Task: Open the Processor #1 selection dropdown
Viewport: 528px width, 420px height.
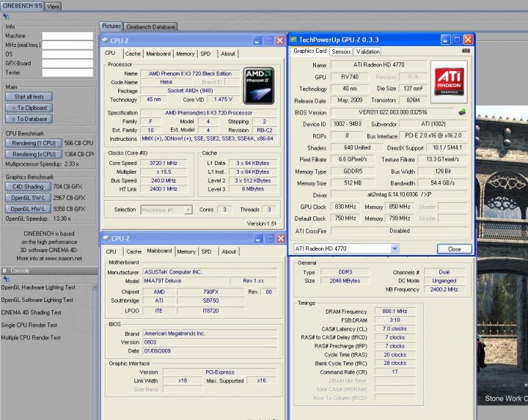Action: [188, 210]
